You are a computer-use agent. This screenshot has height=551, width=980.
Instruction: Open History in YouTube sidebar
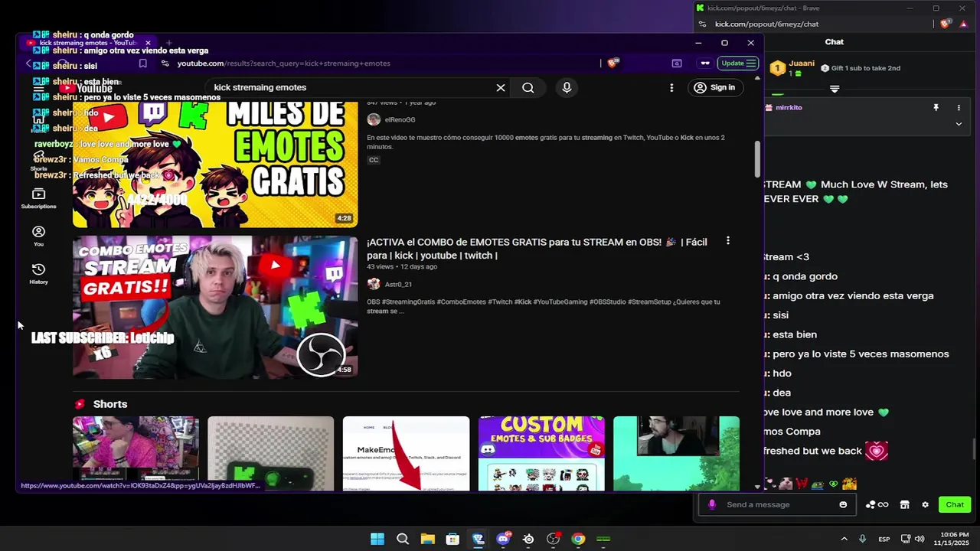38,273
